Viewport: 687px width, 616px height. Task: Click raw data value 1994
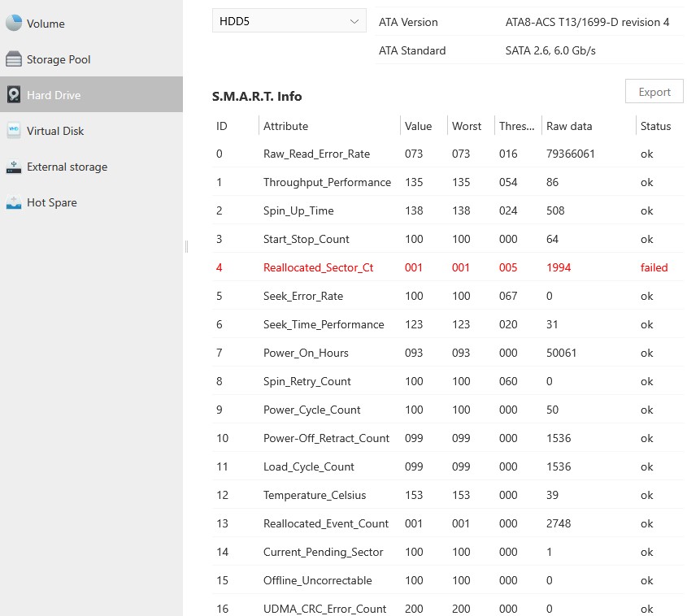tap(559, 267)
